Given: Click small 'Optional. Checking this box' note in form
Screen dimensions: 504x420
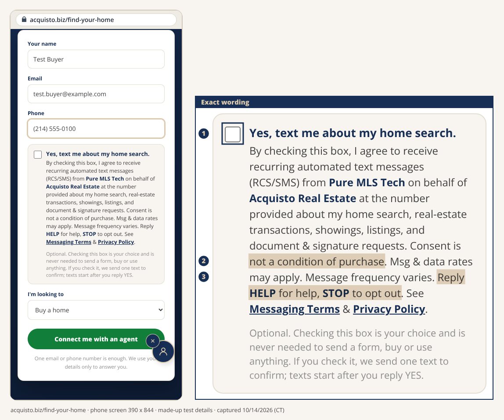Looking at the screenshot, I should coord(100,264).
